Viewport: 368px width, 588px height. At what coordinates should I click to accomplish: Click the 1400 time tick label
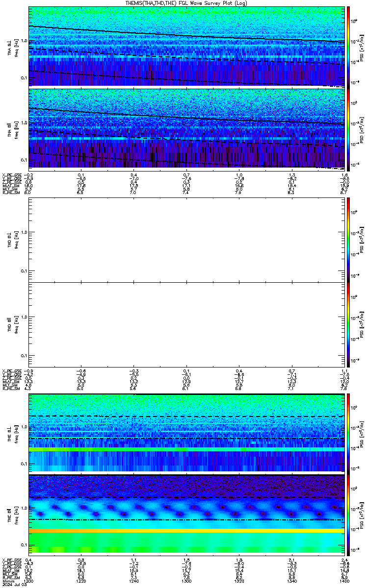(x=343, y=581)
